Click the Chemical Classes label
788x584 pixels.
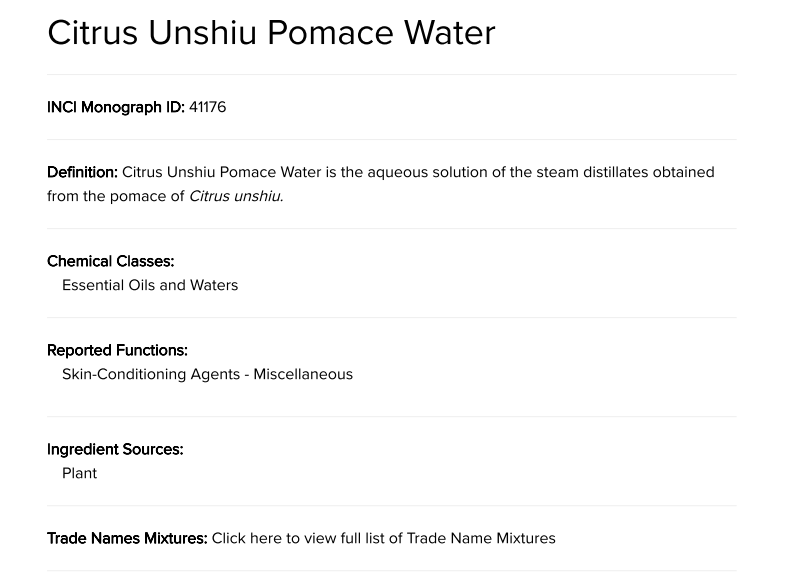(x=110, y=261)
